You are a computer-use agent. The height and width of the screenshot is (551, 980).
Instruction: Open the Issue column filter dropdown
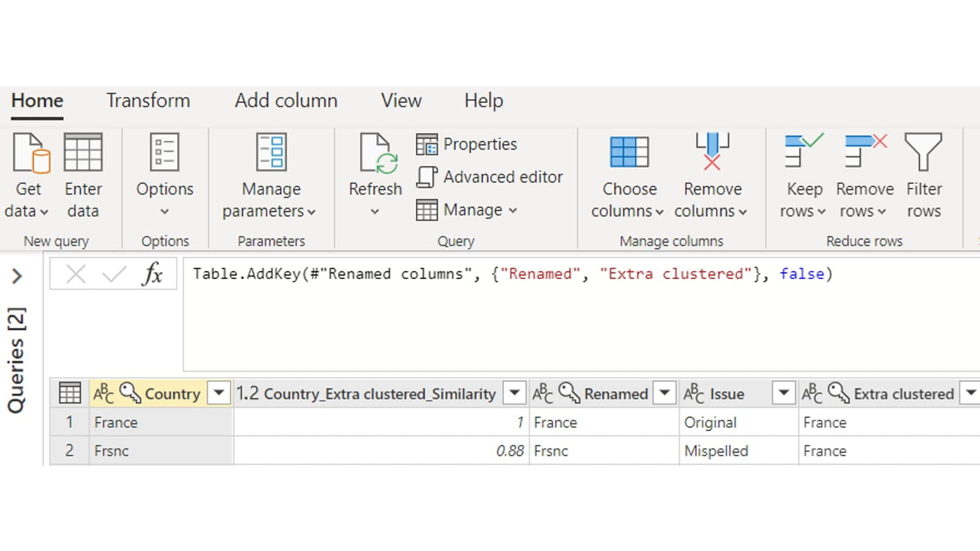pyautogui.click(x=783, y=393)
